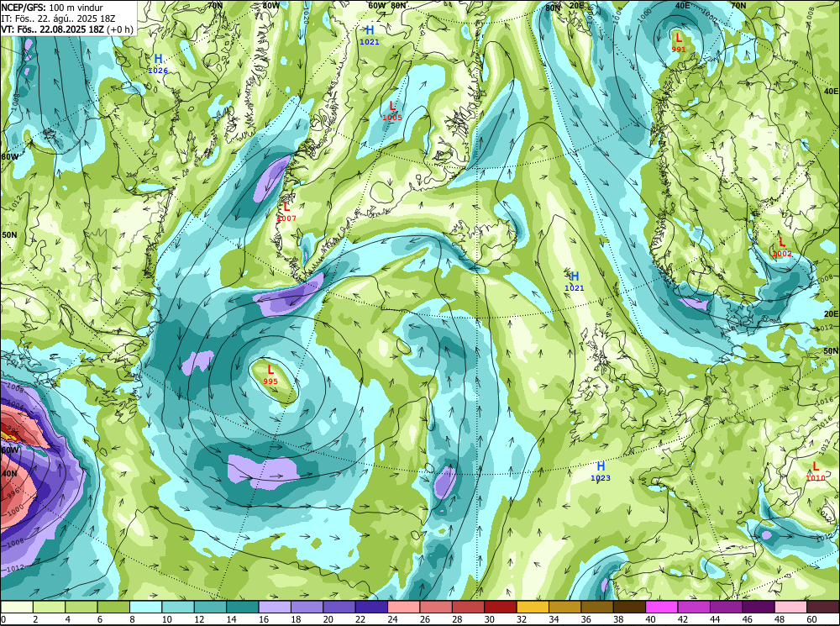Image resolution: width=840 pixels, height=626 pixels.
Task: Pick the dark indigo 22–24 legend swatch
Action: 371,607
